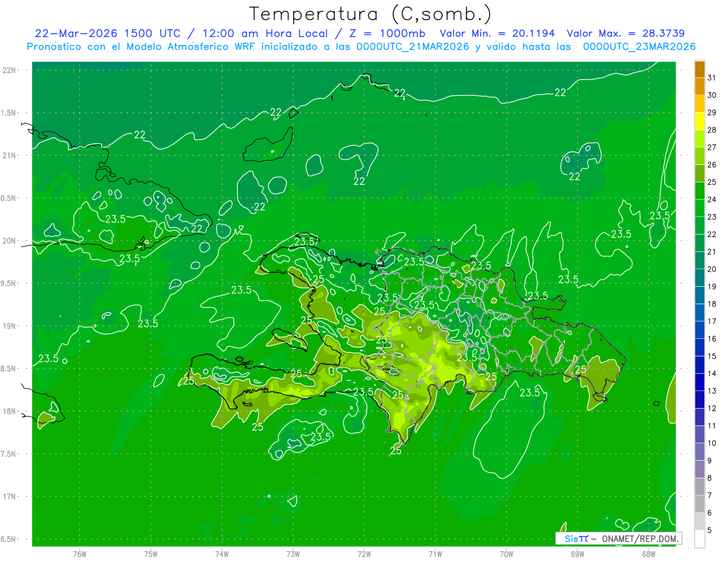The width and height of the screenshot is (728, 562).
Task: Pick the dark orange swatch above 31
Action: [x=699, y=69]
